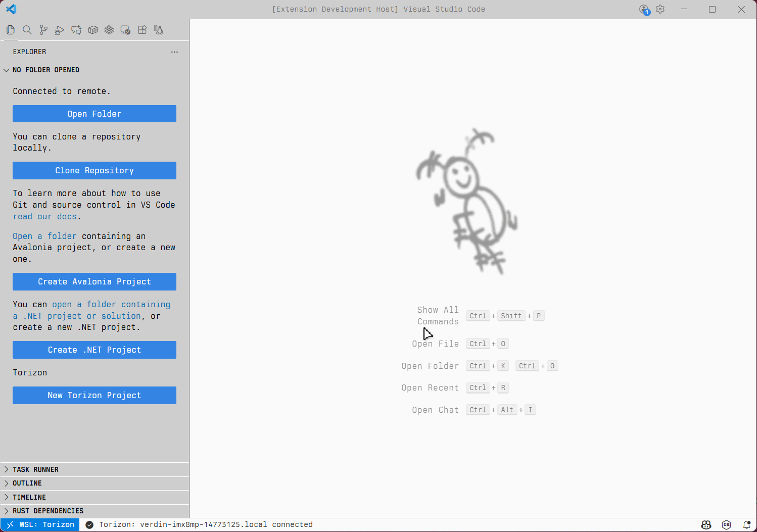Image resolution: width=757 pixels, height=532 pixels.
Task: Open the Linux penguin Torizon view icon
Action: (x=159, y=30)
